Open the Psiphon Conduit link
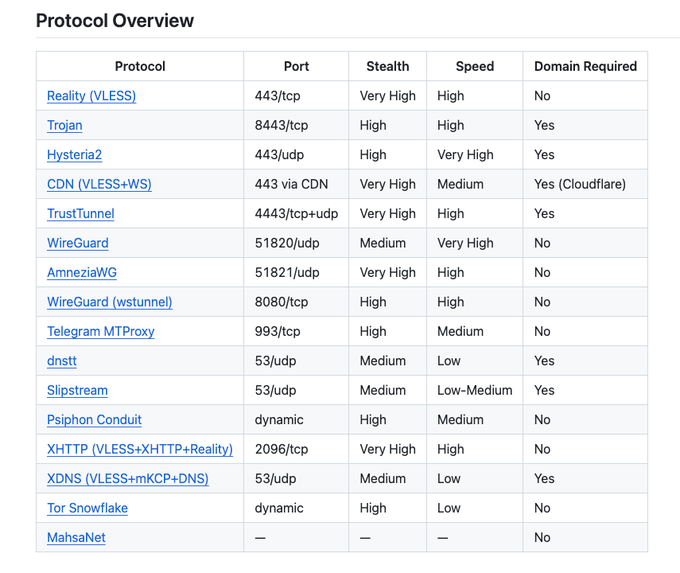This screenshot has width=680, height=573. [x=94, y=420]
